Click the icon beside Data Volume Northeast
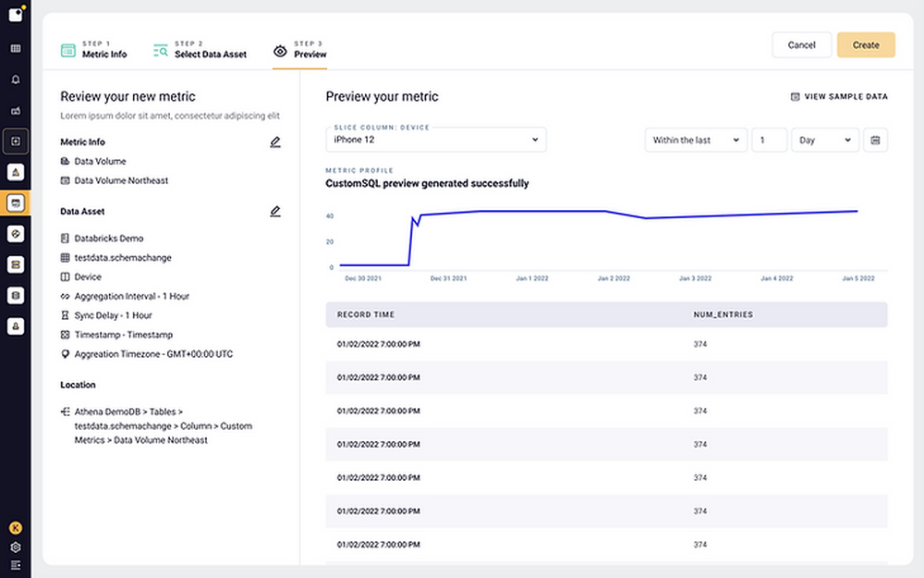924x578 pixels. 65,180
